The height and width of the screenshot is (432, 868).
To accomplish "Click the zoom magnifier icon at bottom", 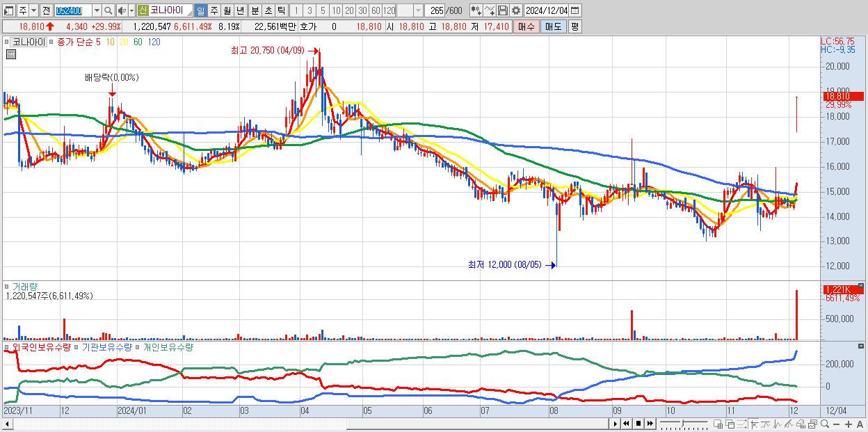I will (x=825, y=424).
